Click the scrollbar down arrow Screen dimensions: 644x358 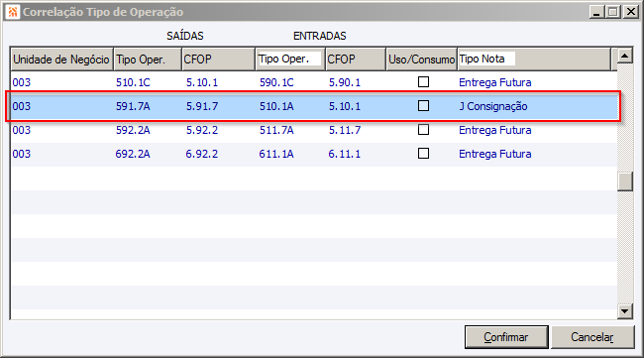coord(625,311)
